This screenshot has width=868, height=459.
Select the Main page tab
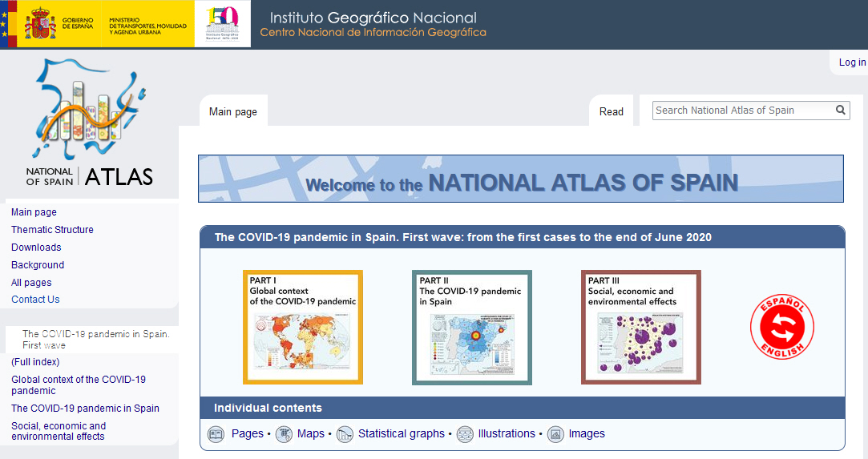pyautogui.click(x=233, y=111)
